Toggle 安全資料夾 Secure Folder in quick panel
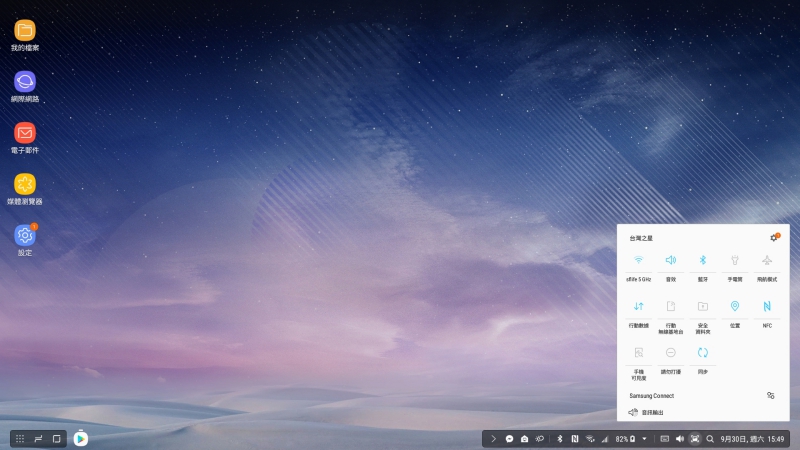Image resolution: width=800 pixels, height=450 pixels. click(703, 306)
